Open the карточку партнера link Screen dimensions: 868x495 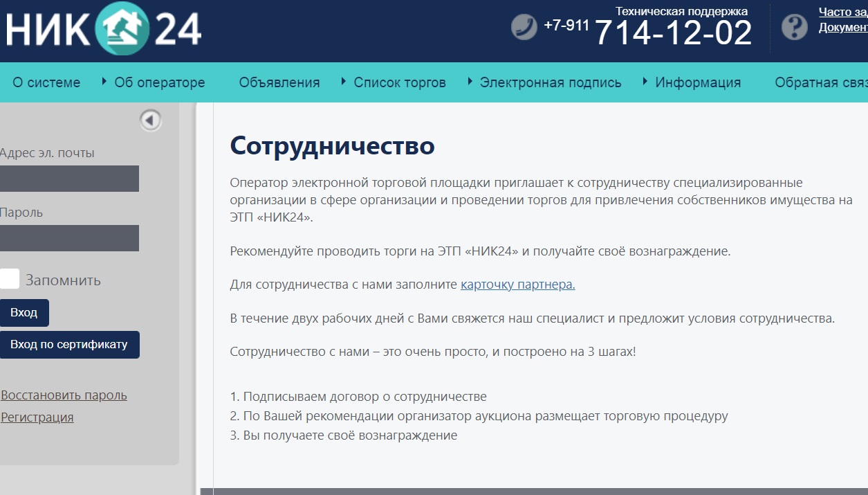(517, 285)
